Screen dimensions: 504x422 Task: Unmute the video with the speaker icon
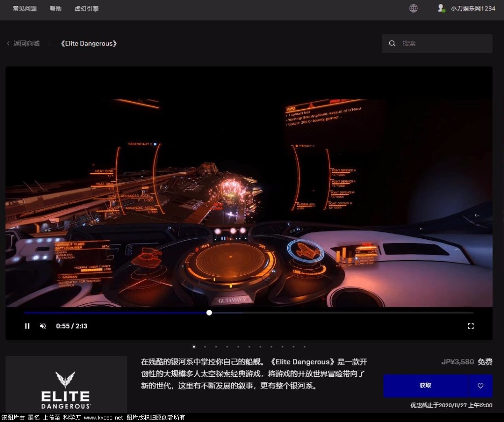tap(43, 326)
